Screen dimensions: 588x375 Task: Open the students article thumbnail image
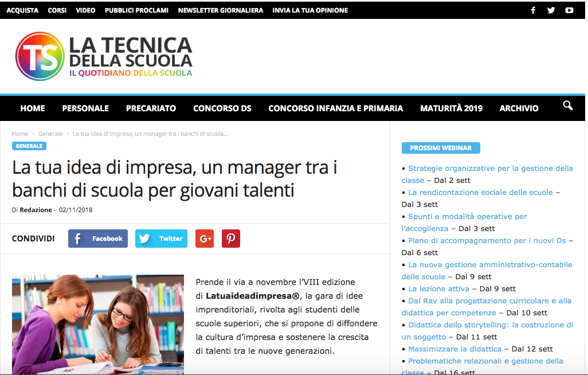(x=98, y=325)
